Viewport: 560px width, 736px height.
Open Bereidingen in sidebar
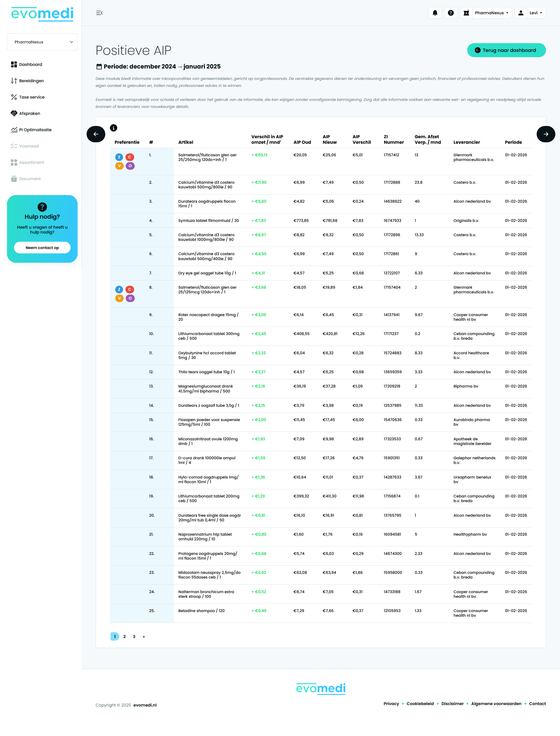click(x=31, y=81)
